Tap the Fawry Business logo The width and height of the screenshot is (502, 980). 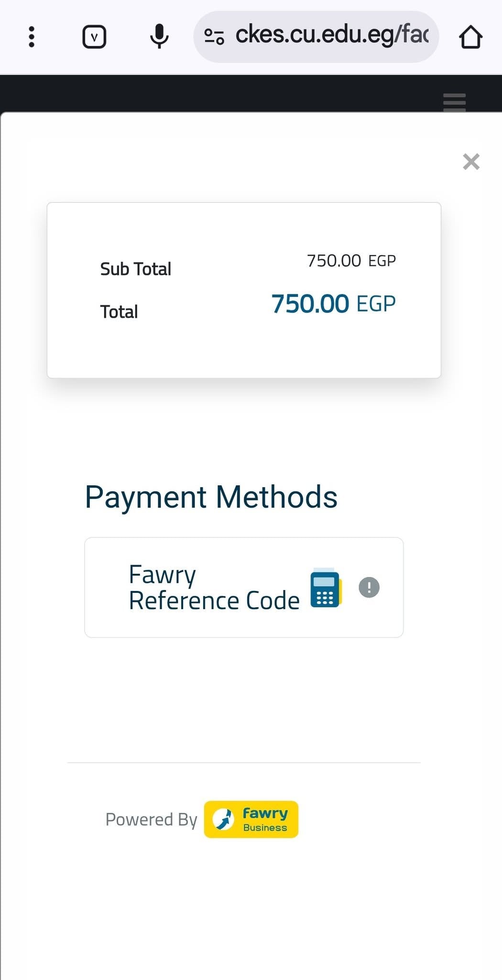point(251,819)
